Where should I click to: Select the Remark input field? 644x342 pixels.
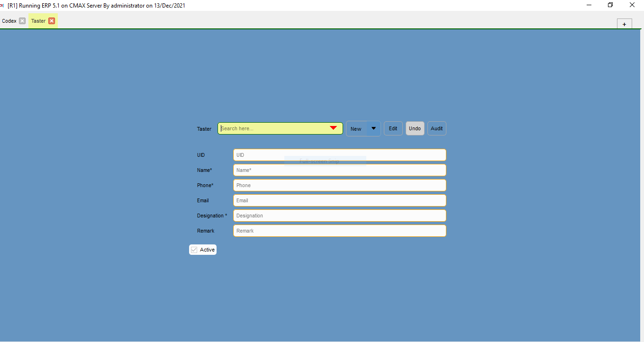point(339,231)
